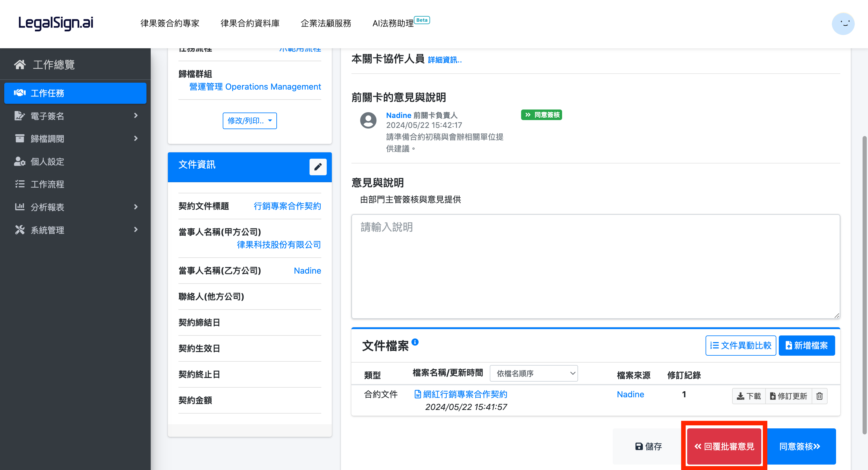Click Nadine value beside 當事人名稱(乙方公司)
Viewport: 868px width, 470px height.
(x=307, y=271)
